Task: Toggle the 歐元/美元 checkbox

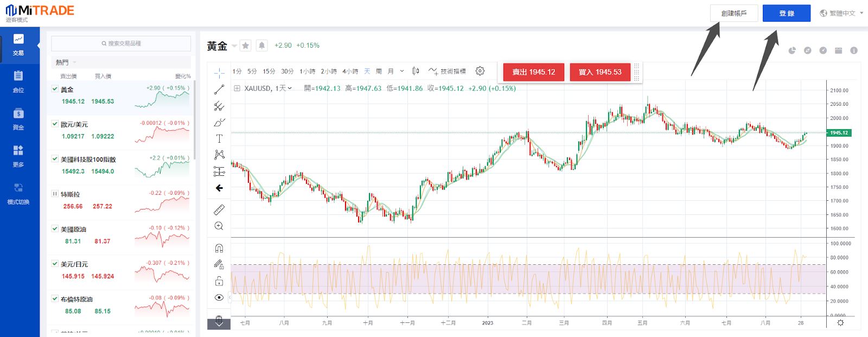Action: (55, 124)
